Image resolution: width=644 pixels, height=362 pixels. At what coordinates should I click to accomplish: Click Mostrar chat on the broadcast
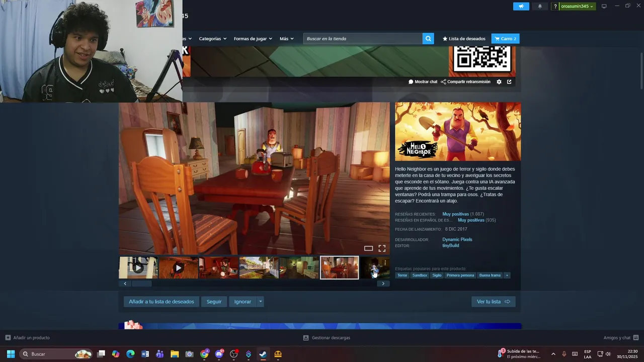coord(423,82)
